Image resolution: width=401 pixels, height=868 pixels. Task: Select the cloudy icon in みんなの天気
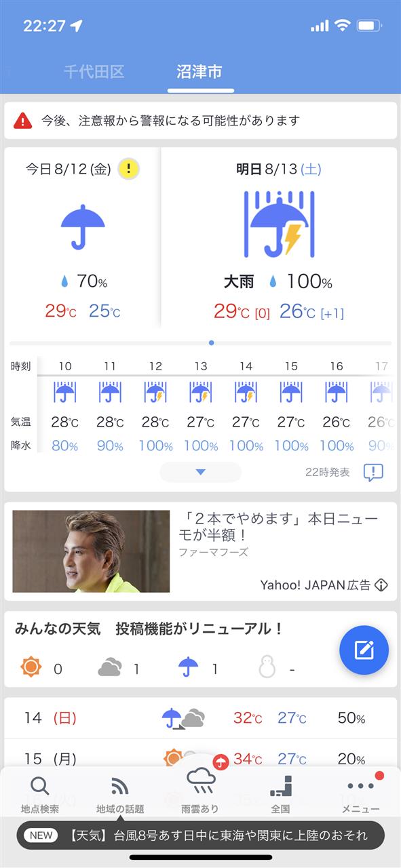click(x=109, y=668)
